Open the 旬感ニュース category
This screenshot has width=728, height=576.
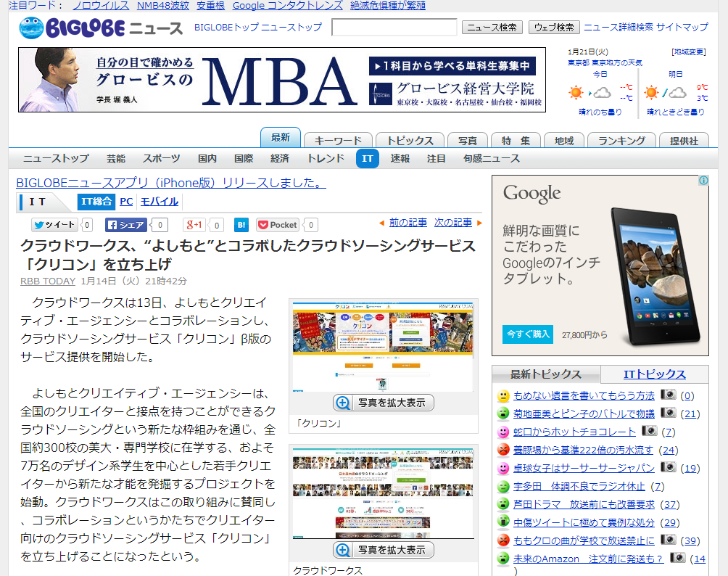491,158
